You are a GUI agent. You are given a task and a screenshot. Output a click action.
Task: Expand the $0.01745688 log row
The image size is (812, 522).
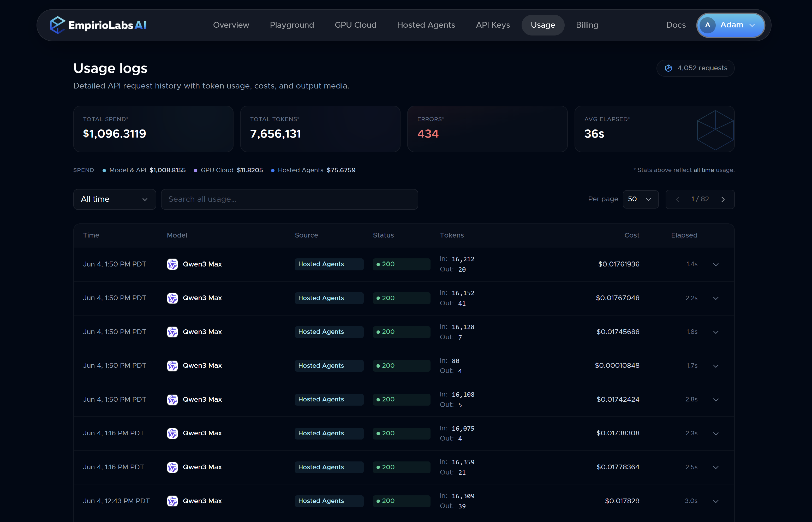pos(716,332)
